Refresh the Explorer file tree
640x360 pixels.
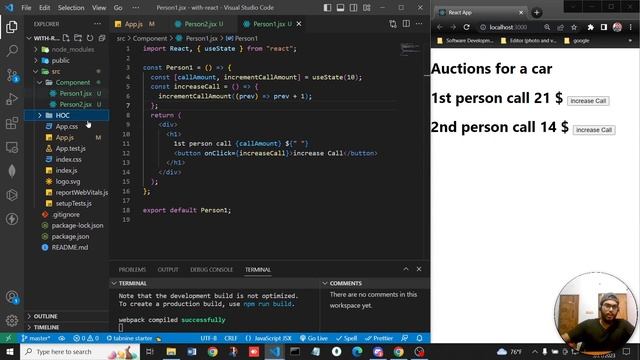coord(90,38)
